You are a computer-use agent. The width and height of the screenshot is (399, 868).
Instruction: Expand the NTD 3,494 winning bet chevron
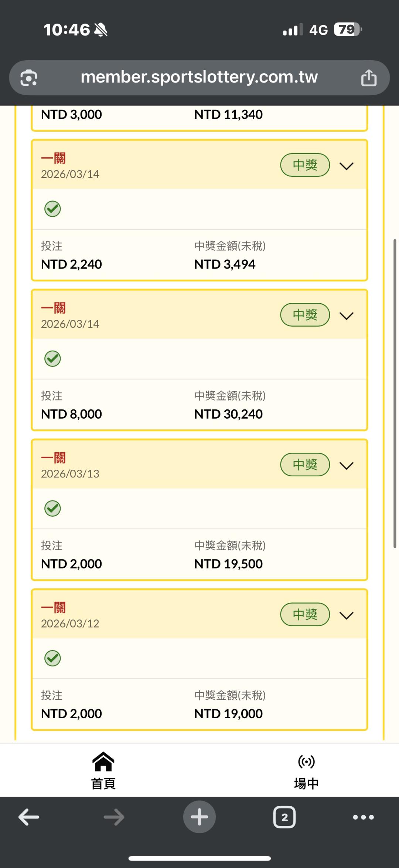[x=347, y=166]
